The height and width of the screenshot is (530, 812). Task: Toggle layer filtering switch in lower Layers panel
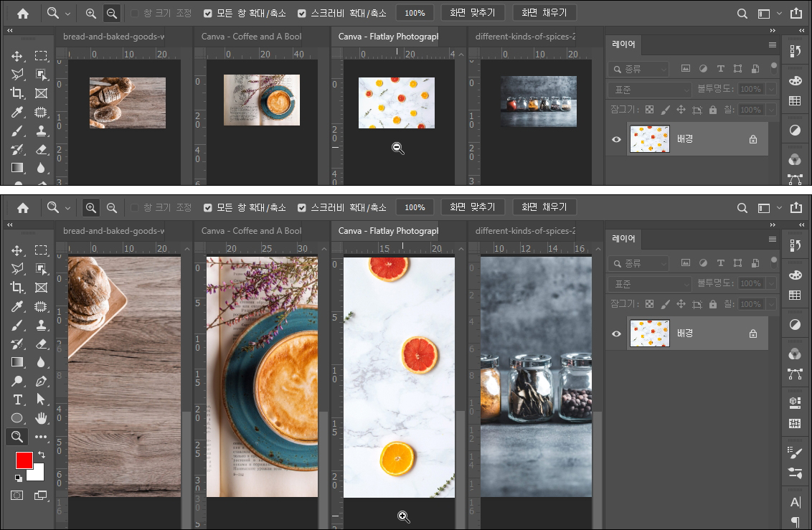click(x=774, y=262)
